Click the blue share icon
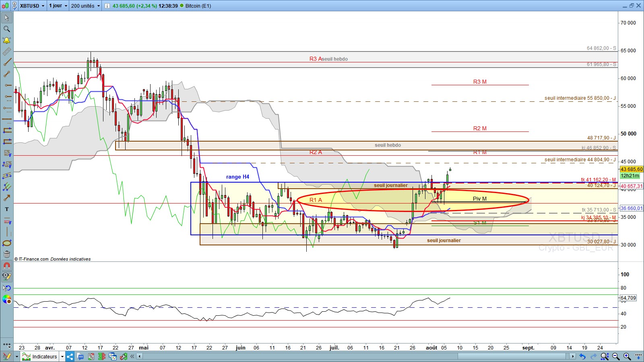This screenshot has width=644, height=362. (x=70, y=356)
